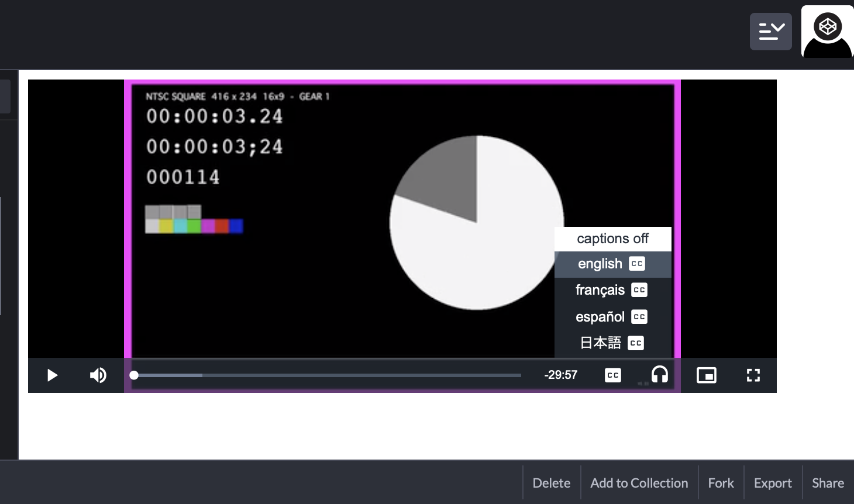This screenshot has width=854, height=504.
Task: Open the closed captions (CC) control
Action: (x=612, y=375)
